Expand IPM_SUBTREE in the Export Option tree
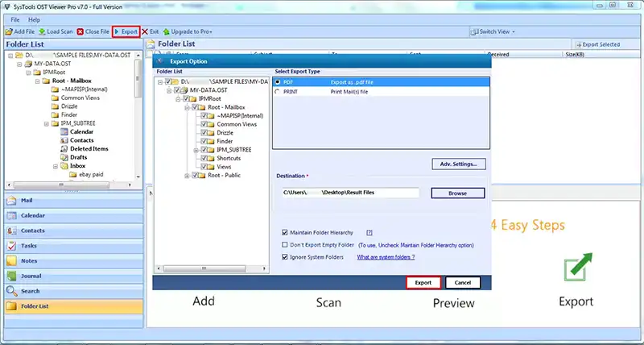Viewport: 644px width, 345px height. 196,150
